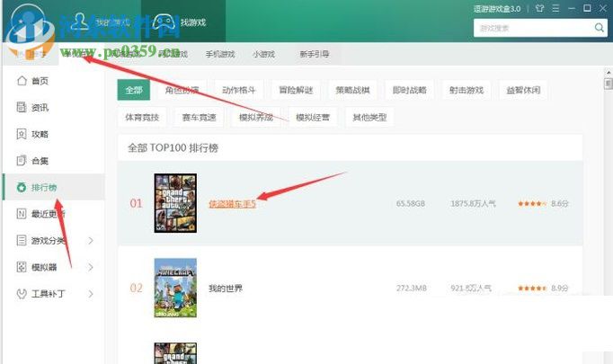Click the vertical scrollbar thumb
Image resolution: width=613 pixels, height=364 pixels.
[608, 84]
